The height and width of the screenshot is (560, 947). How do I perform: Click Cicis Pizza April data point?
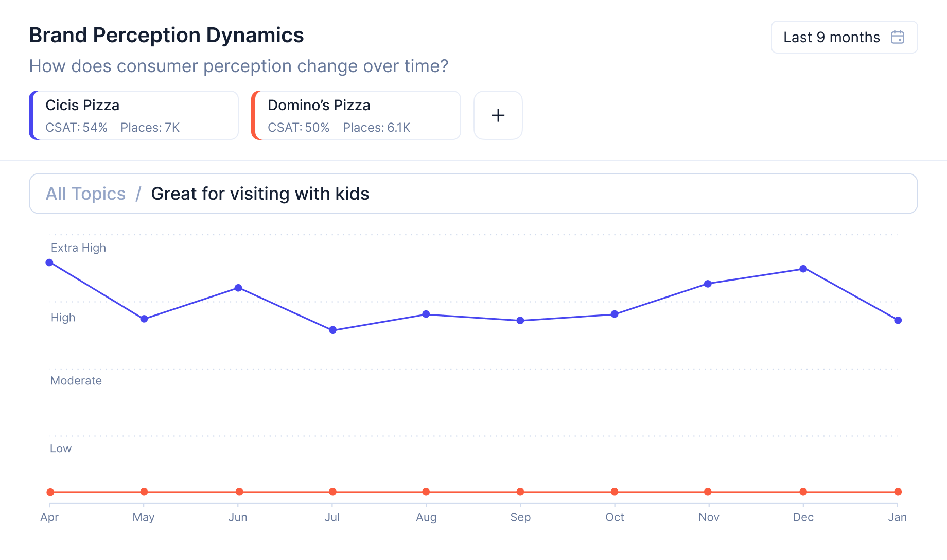[49, 262]
